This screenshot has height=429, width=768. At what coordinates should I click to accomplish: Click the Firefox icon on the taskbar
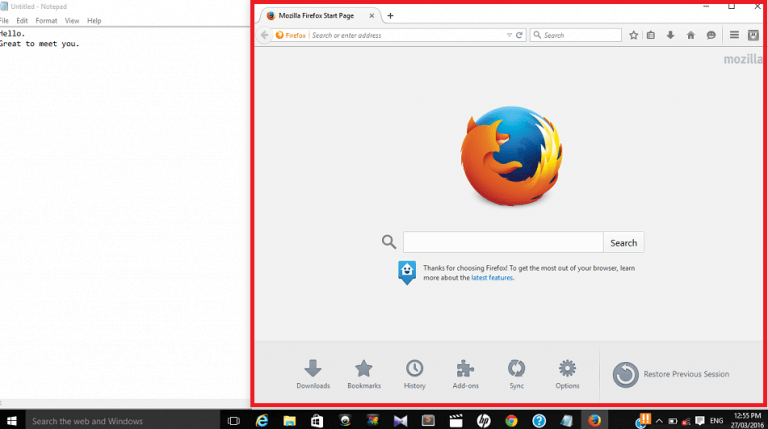594,421
